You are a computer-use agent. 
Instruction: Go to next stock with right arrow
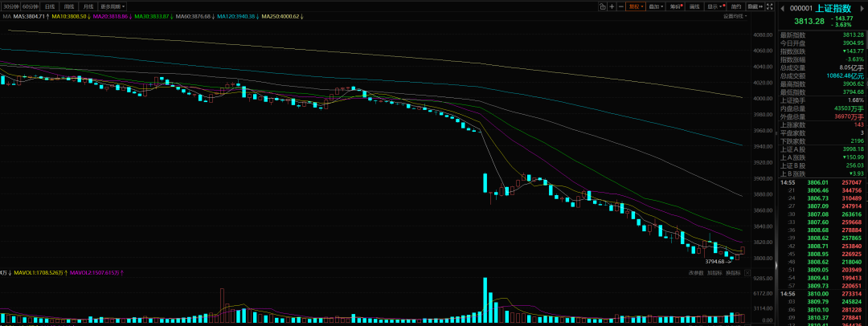862,7
